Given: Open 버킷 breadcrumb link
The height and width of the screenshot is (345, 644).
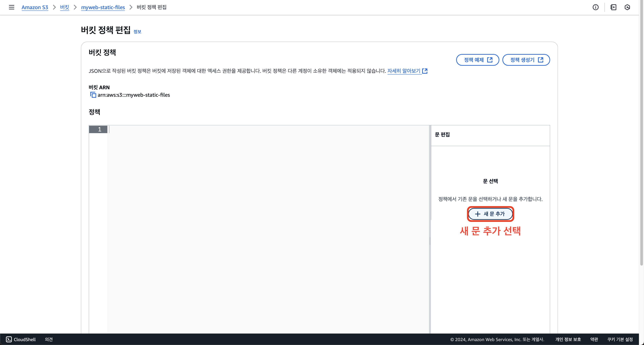Looking at the screenshot, I should [65, 7].
